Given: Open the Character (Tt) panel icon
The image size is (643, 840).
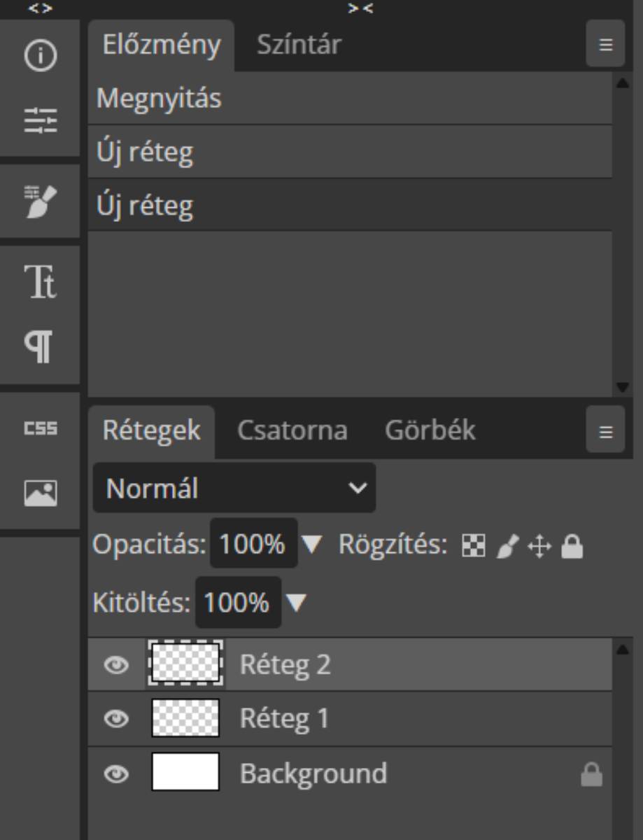Looking at the screenshot, I should 40,282.
